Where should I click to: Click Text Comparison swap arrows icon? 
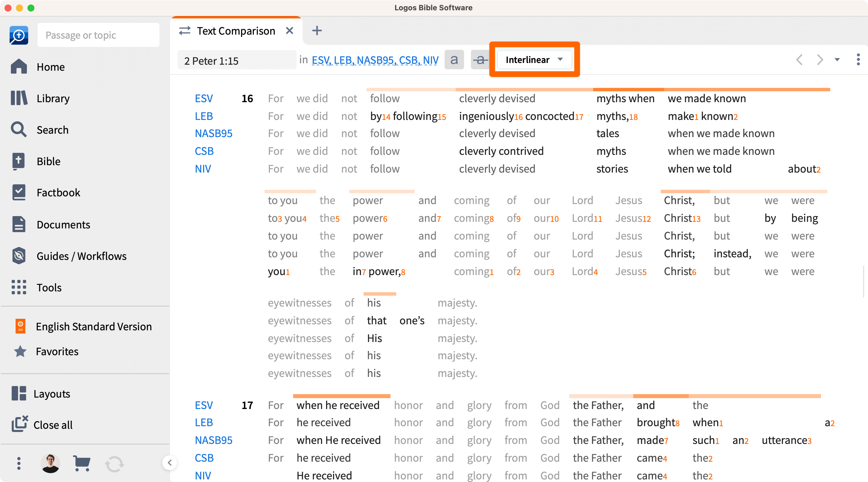click(x=185, y=31)
